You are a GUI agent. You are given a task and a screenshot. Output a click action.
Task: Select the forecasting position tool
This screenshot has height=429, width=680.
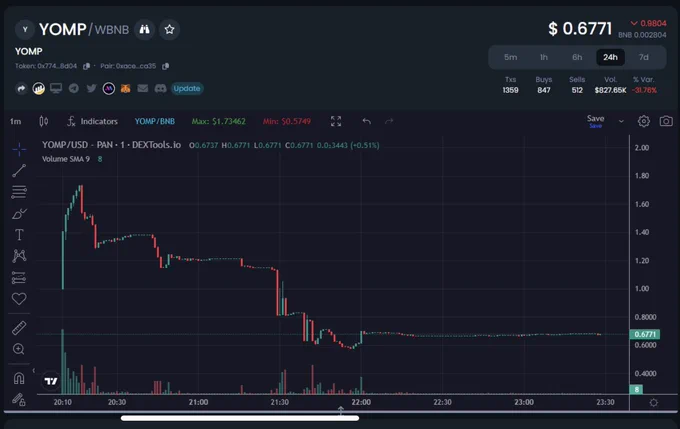(x=19, y=277)
